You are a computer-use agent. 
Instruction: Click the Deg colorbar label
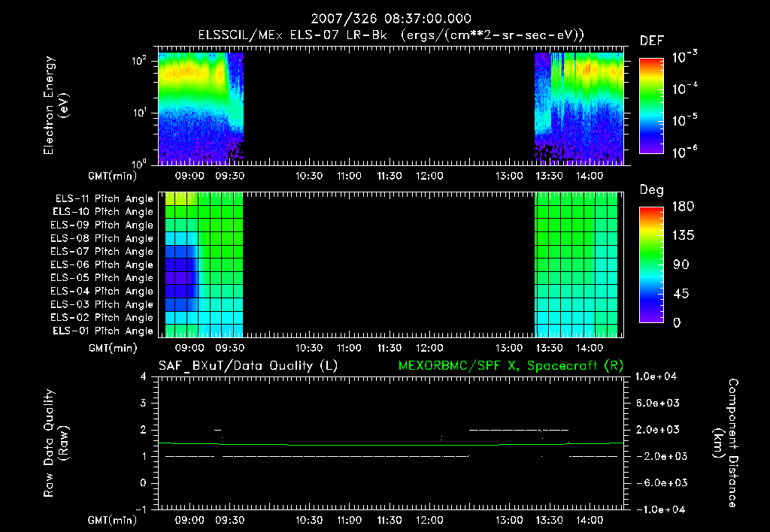(x=651, y=190)
